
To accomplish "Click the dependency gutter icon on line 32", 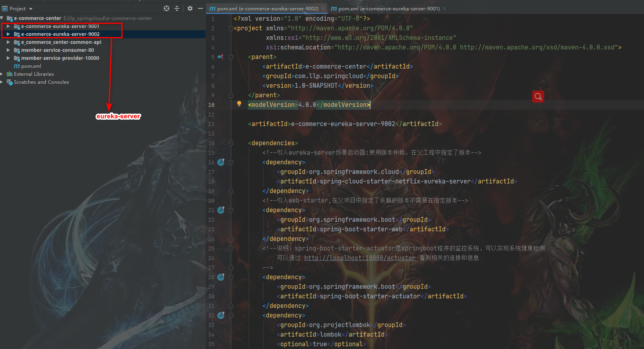I will pos(221,315).
